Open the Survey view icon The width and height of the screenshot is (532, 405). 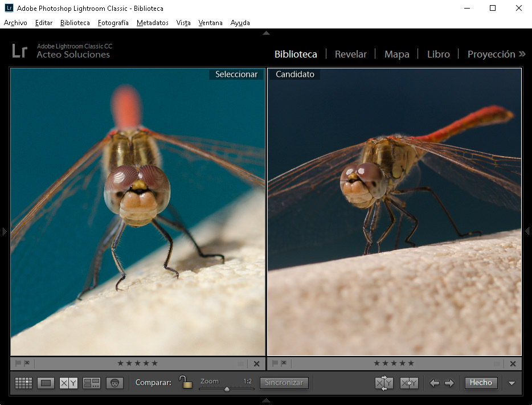tap(92, 383)
